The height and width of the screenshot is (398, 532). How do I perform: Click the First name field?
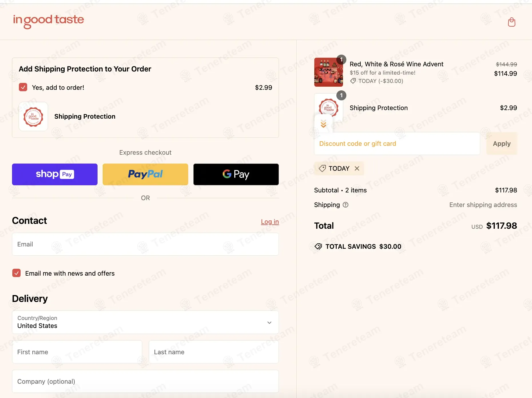(77, 352)
